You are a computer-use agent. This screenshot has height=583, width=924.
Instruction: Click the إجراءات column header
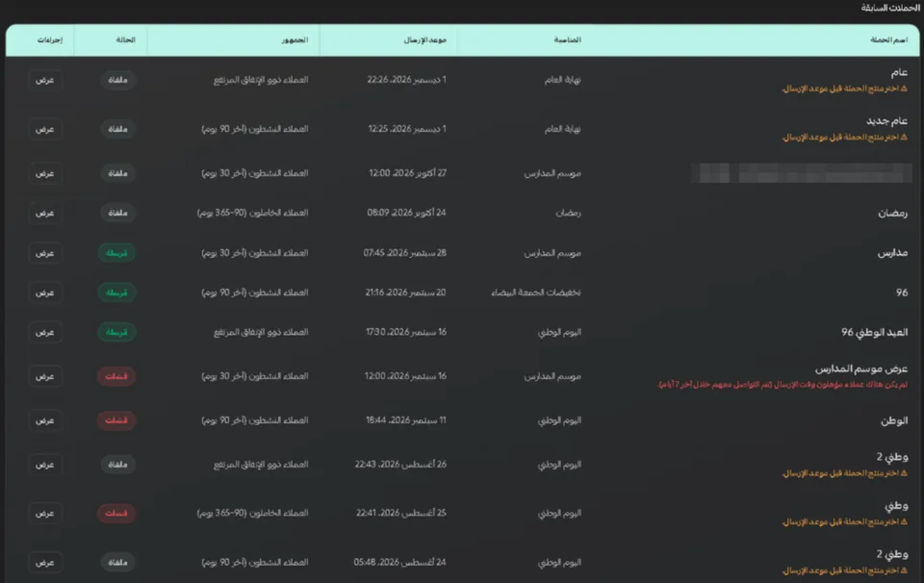50,39
